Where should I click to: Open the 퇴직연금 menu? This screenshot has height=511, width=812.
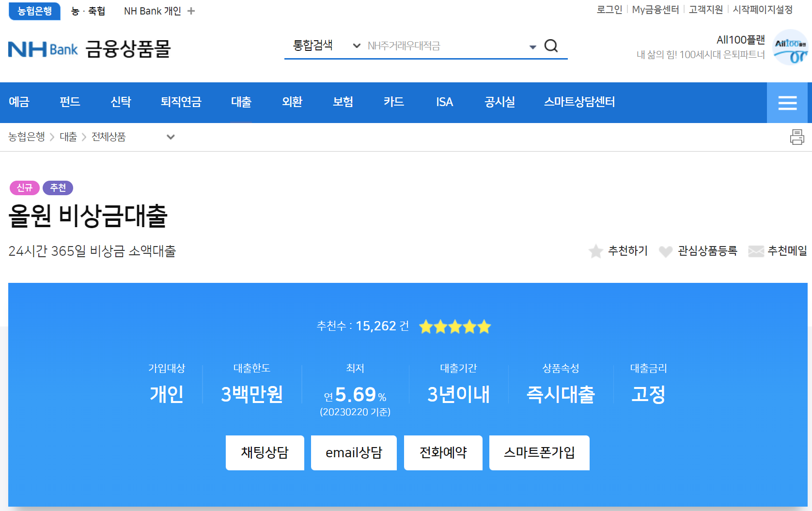pos(181,102)
